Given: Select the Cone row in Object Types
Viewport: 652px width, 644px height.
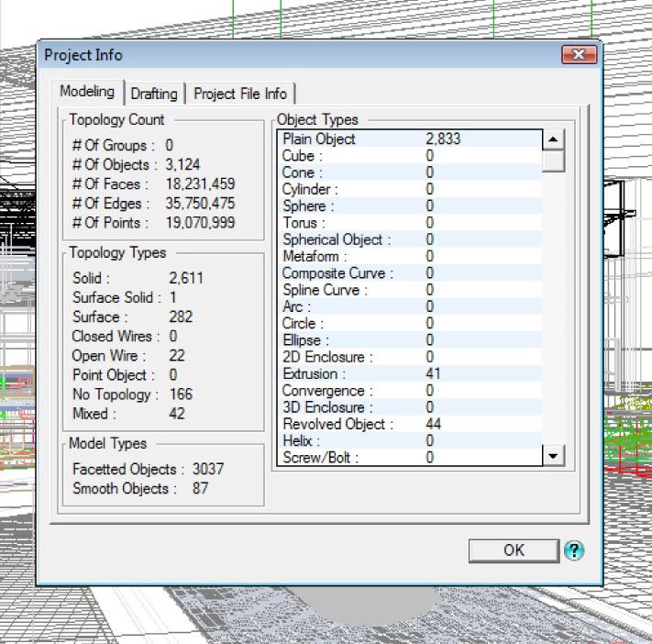Looking at the screenshot, I should [410, 172].
